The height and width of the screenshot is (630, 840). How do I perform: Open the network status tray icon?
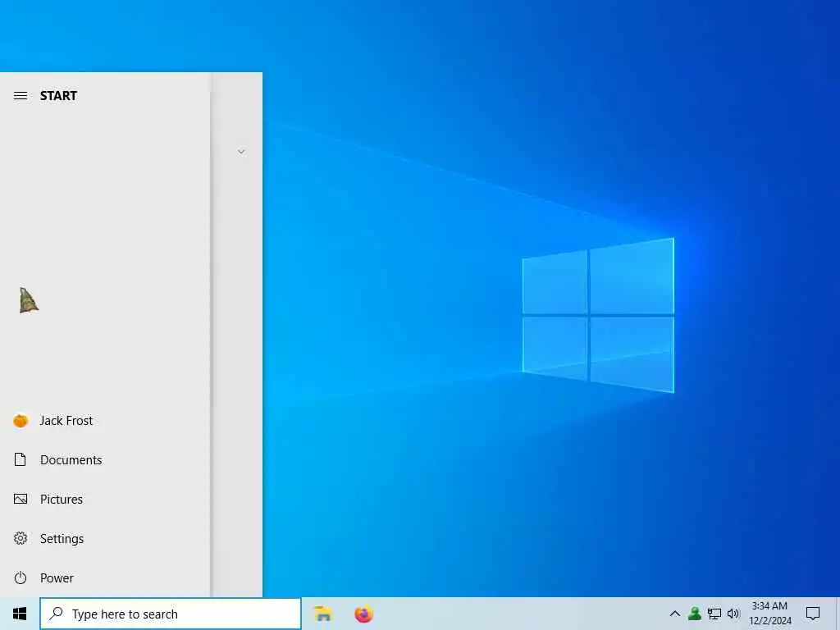pos(714,614)
